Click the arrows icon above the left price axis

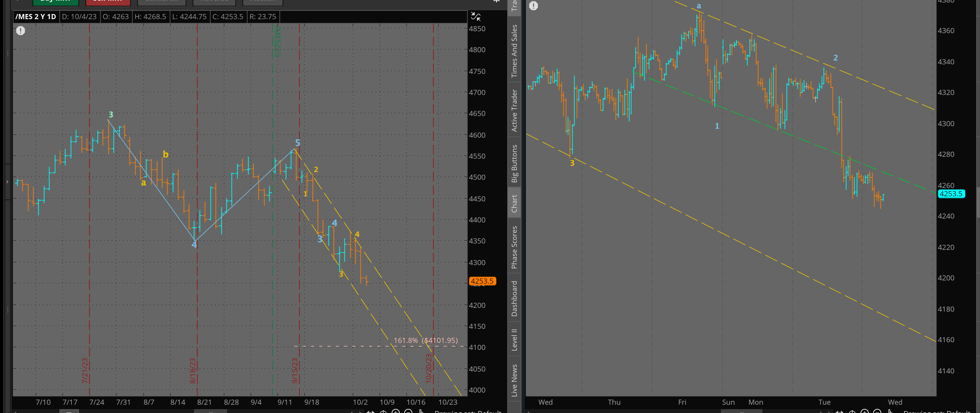476,16
